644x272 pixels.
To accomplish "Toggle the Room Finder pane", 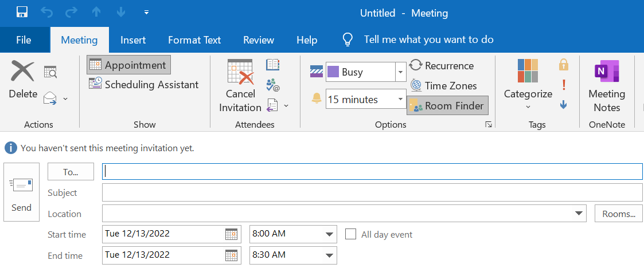I will [447, 106].
